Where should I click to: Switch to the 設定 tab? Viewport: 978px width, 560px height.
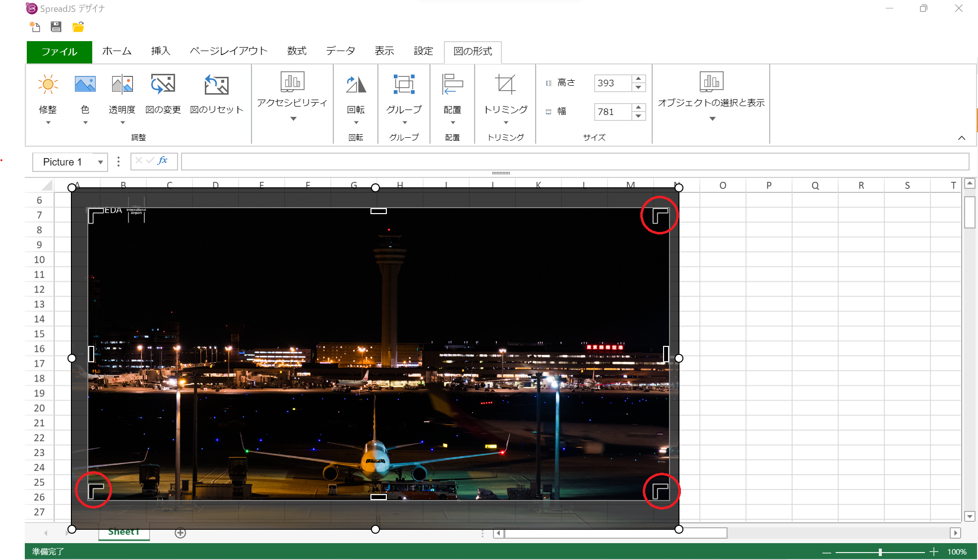click(x=423, y=51)
